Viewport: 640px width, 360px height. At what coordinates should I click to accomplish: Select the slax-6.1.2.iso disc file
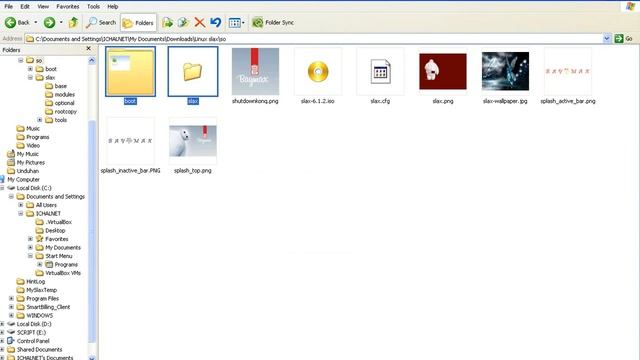coord(318,71)
